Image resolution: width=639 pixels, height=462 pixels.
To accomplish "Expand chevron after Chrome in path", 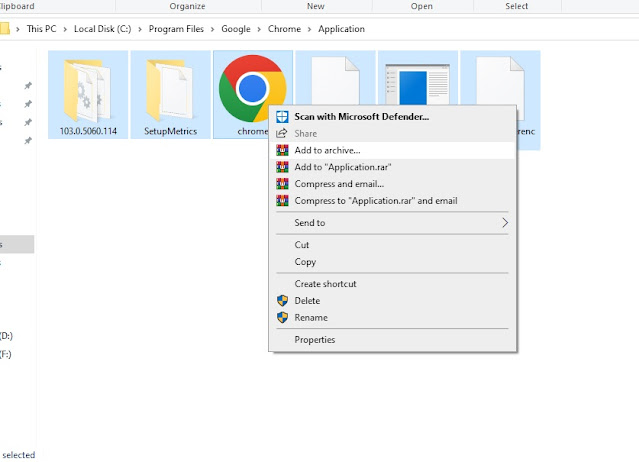I will [309, 29].
